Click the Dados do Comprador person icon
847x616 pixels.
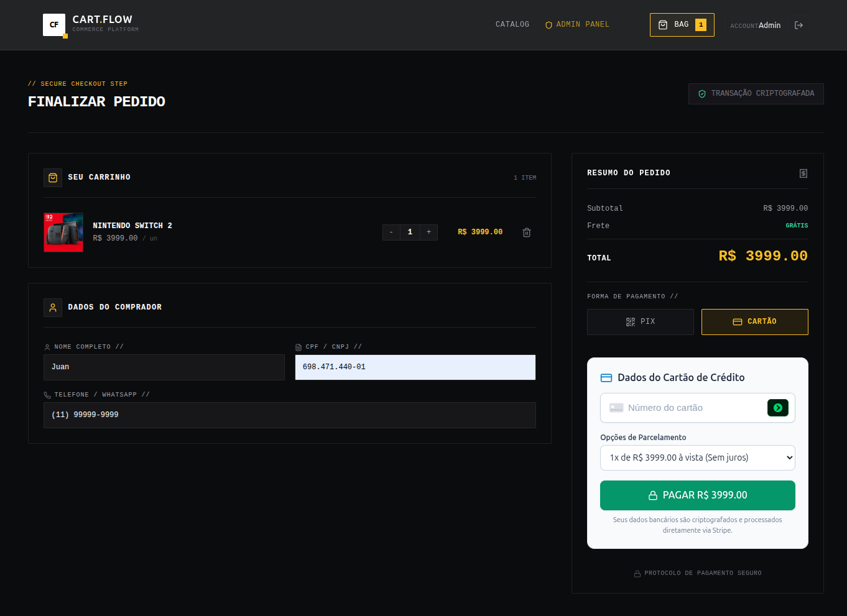click(53, 308)
